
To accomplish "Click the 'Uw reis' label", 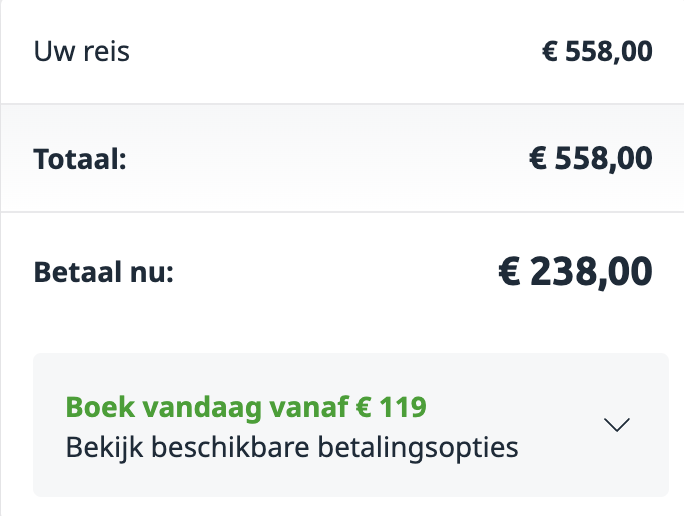I will tap(82, 51).
